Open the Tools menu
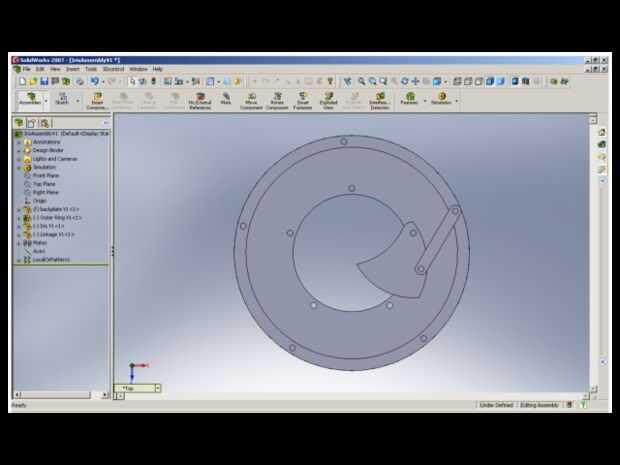 tap(91, 69)
